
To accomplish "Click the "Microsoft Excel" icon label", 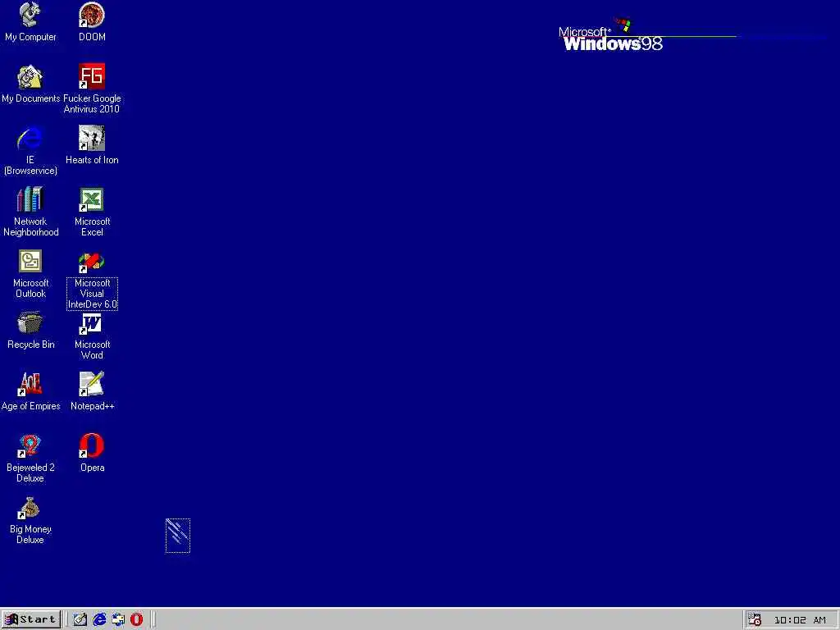I will [92, 226].
